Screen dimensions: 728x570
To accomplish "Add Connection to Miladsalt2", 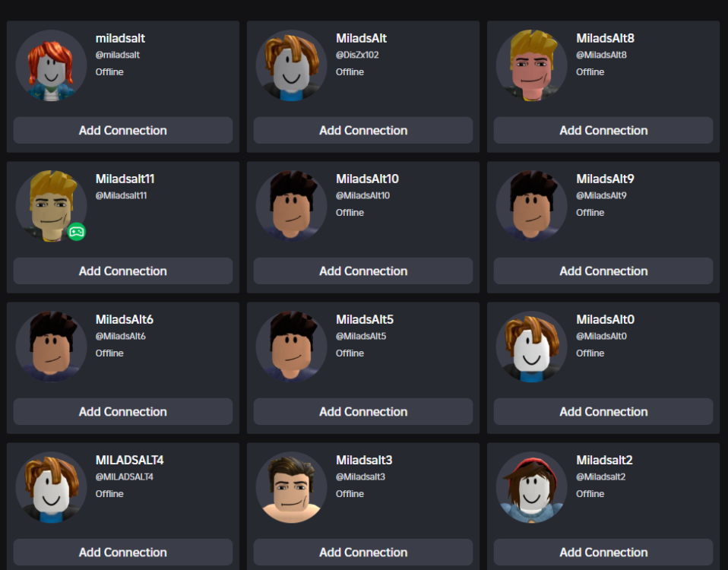I will coord(603,553).
